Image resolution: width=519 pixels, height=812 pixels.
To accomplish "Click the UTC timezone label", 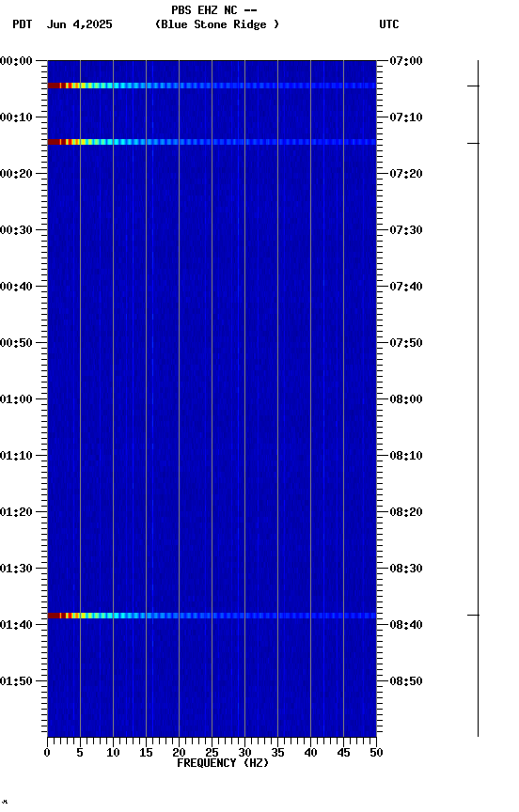I will (x=389, y=24).
